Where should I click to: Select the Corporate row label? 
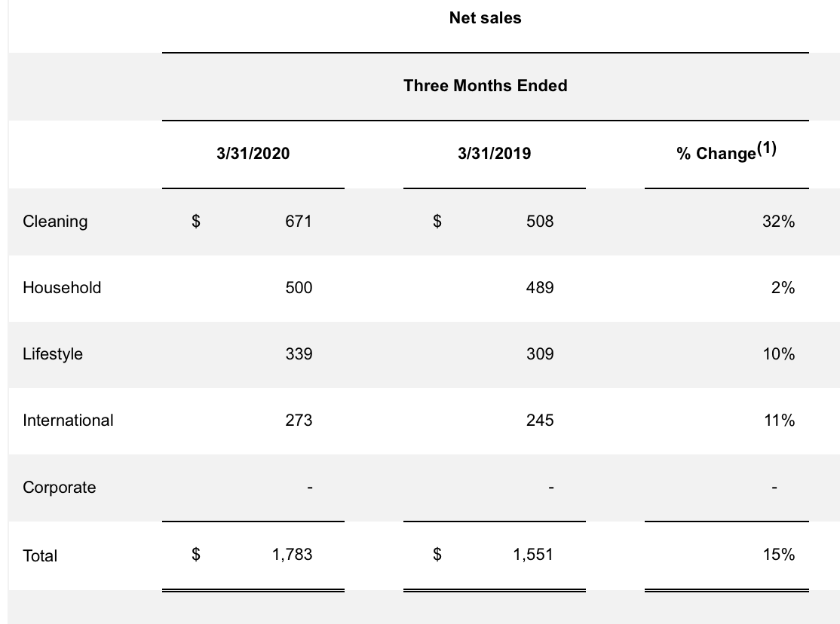tap(60, 488)
